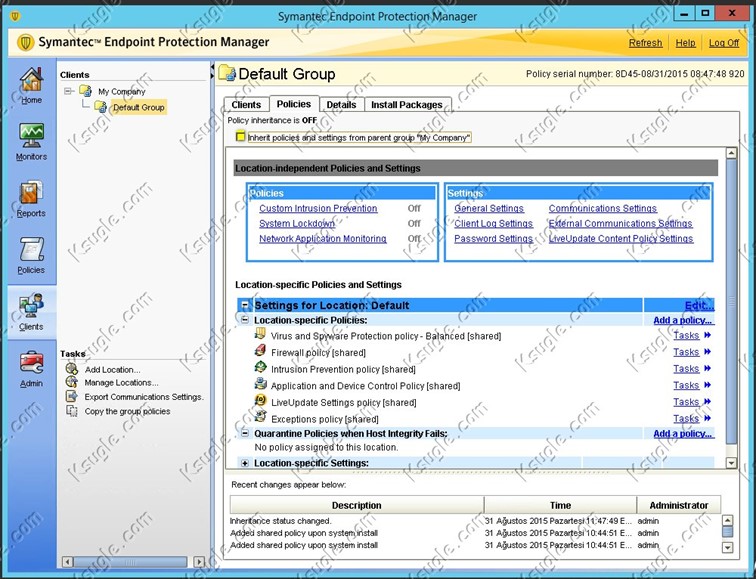The width and height of the screenshot is (756, 579).
Task: Click the Log Off link
Action: 724,43
